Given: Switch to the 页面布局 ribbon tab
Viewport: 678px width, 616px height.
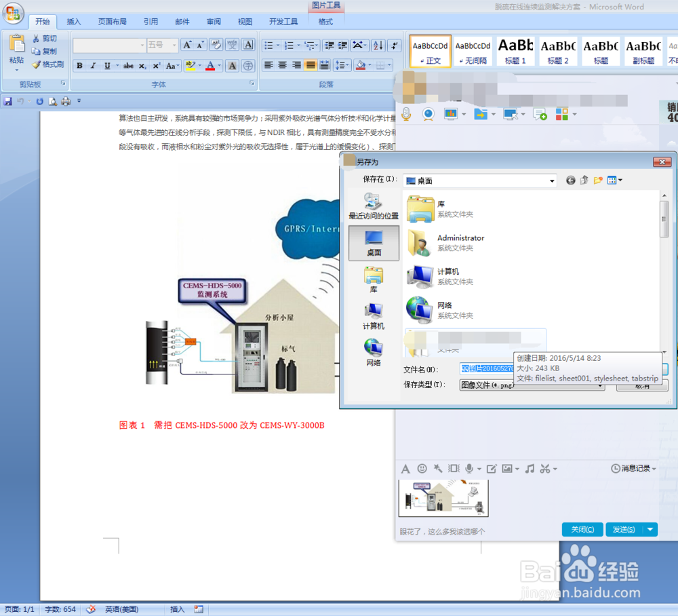Looking at the screenshot, I should 112,22.
